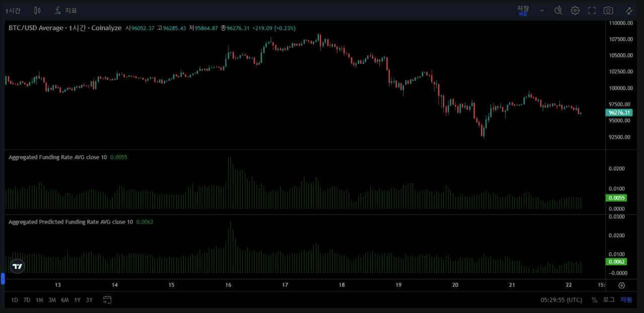644x313 pixels.
Task: Click the 0.0055 funding rate axis label
Action: tap(616, 198)
